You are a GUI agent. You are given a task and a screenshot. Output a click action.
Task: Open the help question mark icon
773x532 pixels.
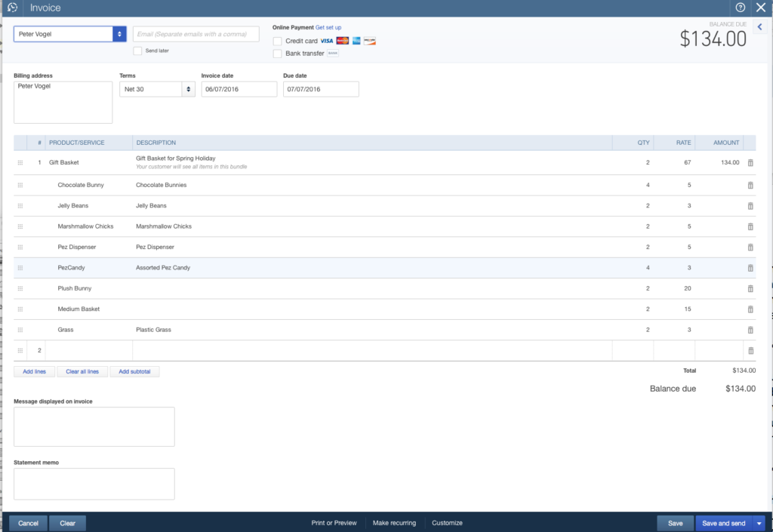click(x=740, y=8)
